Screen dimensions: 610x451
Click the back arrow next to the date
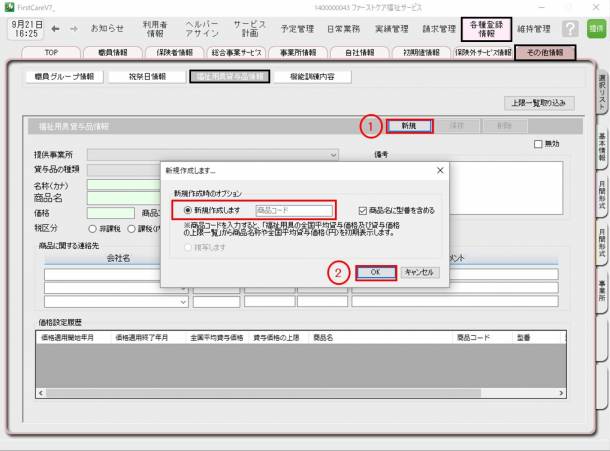pos(53,29)
